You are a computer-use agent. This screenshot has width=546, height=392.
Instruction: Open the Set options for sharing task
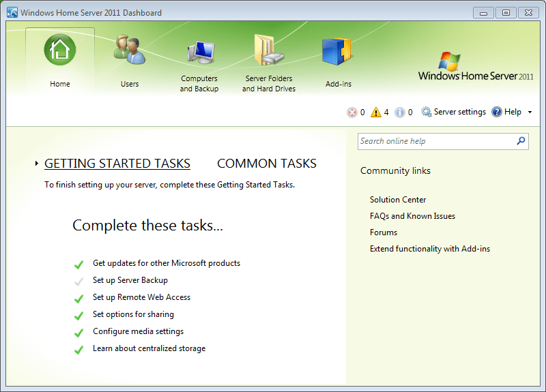(133, 314)
